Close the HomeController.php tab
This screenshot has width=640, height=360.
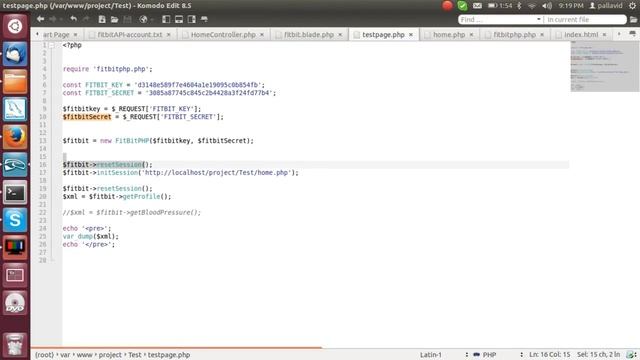click(262, 35)
